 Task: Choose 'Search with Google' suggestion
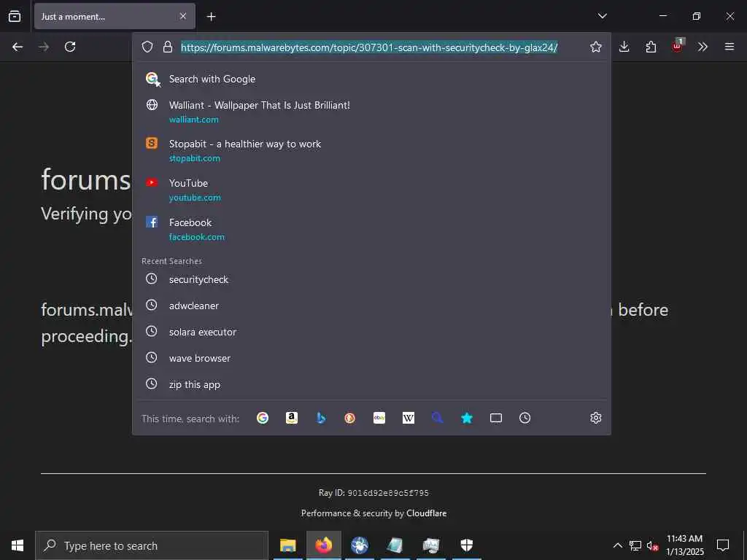(x=371, y=79)
